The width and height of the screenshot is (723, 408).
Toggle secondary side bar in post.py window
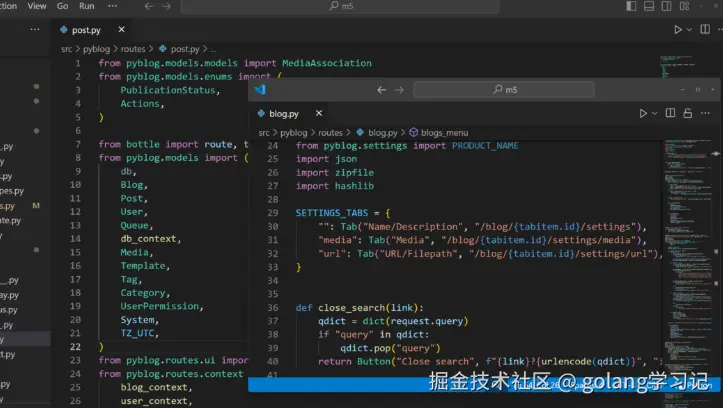coord(666,6)
